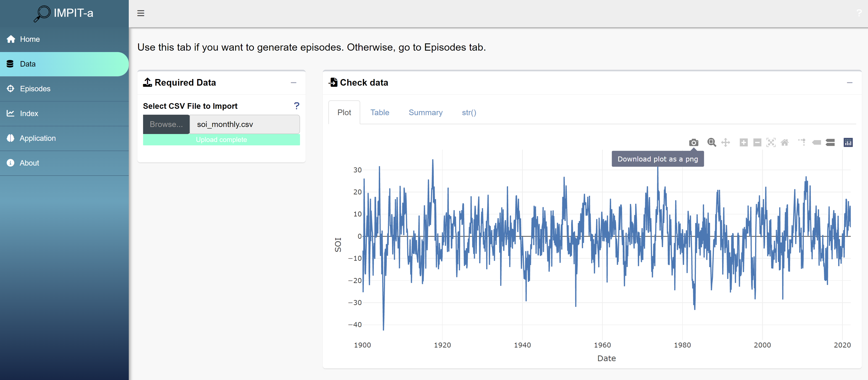Click the soi_monthly.csv filename field
This screenshot has width=868, height=380.
click(244, 124)
